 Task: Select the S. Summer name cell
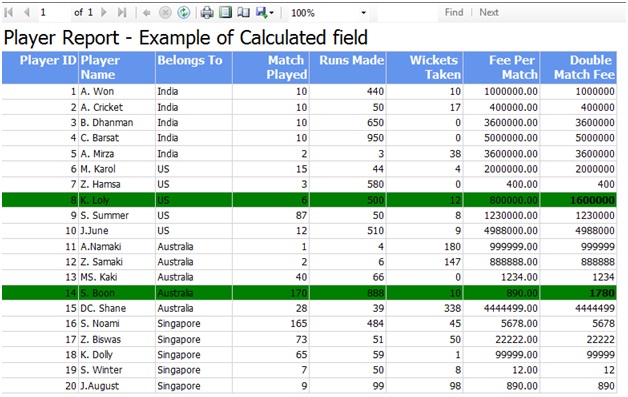(x=117, y=216)
